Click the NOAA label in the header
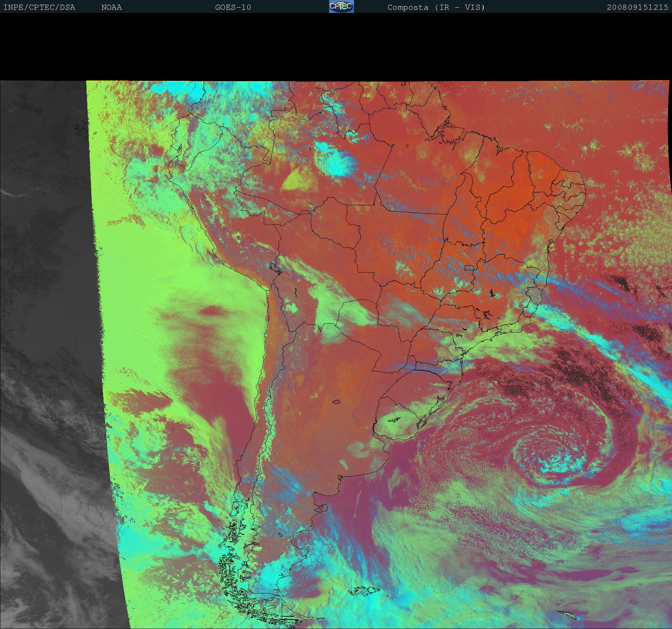Viewport: 672px width, 629px height. pos(111,7)
